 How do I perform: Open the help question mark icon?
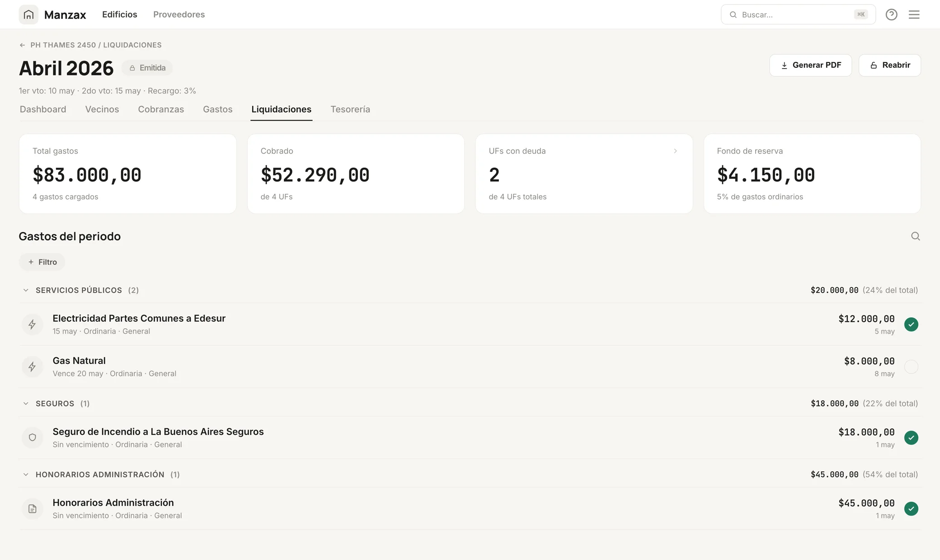pos(891,14)
